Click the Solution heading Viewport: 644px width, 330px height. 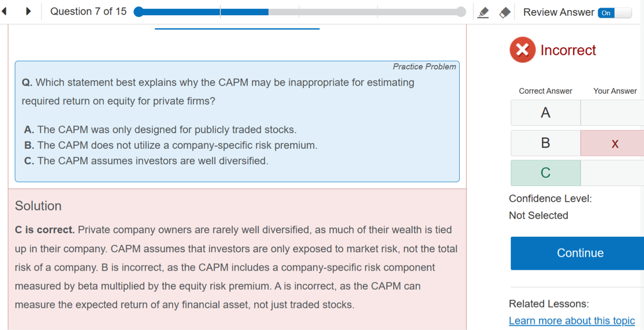38,206
